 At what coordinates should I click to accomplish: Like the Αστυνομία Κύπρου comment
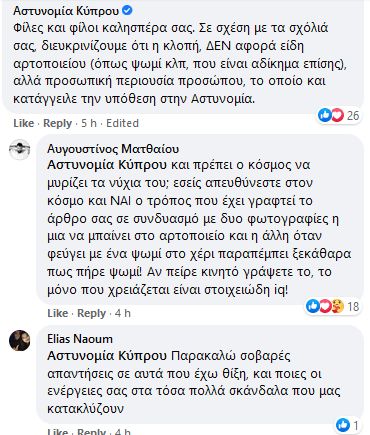tap(24, 123)
